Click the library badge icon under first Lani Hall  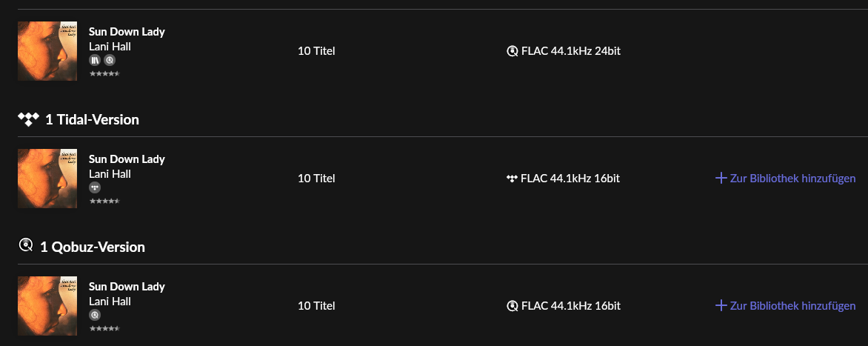tap(95, 60)
